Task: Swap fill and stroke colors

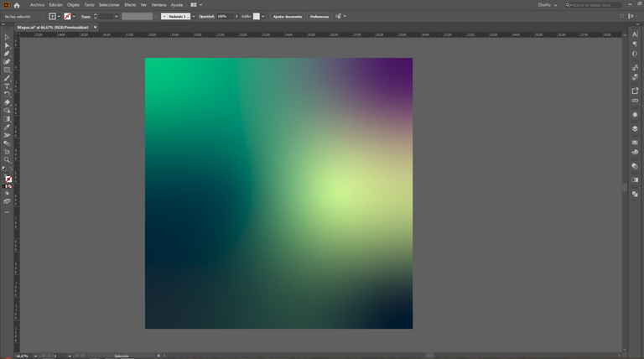Action: click(11, 169)
